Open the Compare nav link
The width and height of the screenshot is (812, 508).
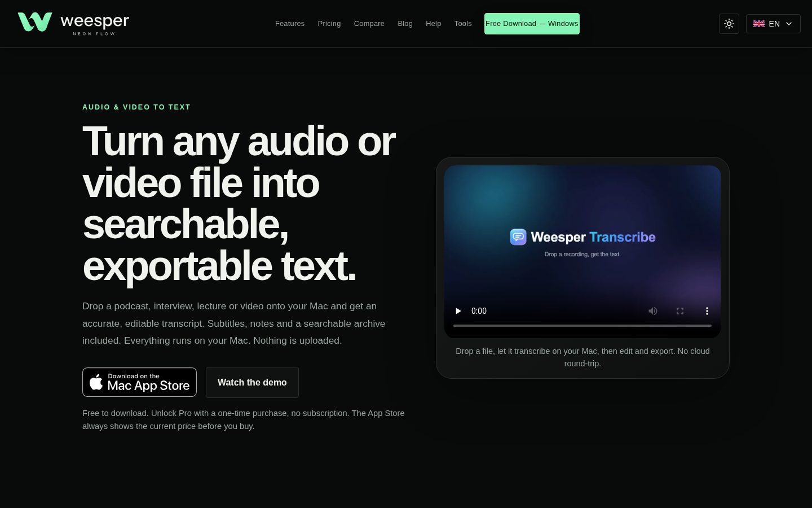(369, 24)
